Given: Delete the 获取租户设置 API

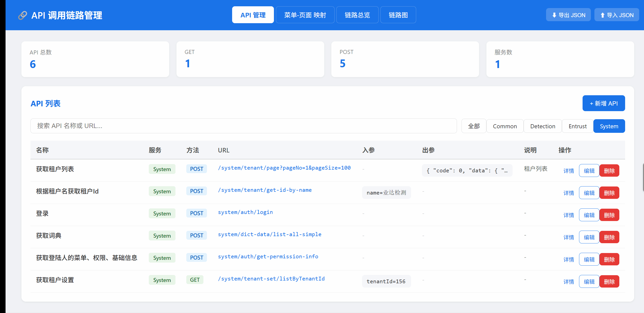Looking at the screenshot, I should (609, 281).
